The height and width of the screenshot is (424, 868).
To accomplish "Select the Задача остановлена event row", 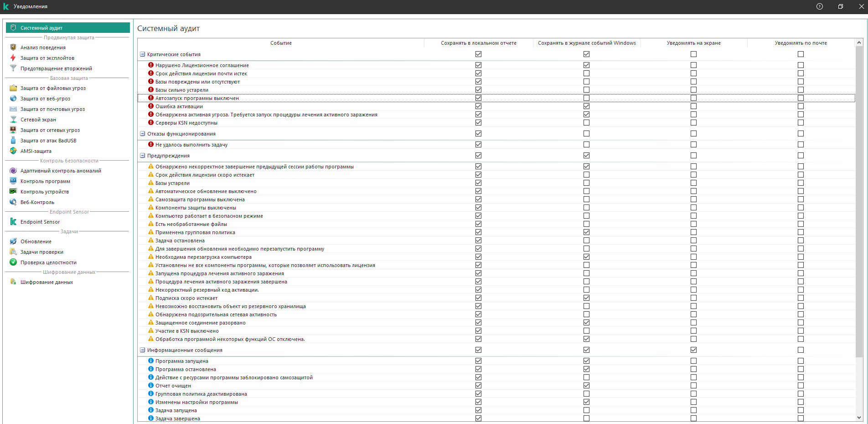I will pyautogui.click(x=496, y=241).
